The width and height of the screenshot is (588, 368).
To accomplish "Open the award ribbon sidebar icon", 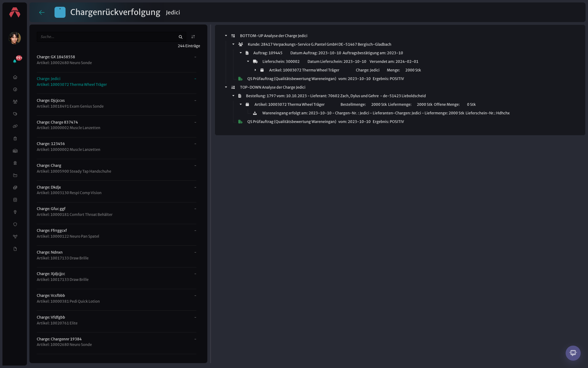I will 15,163.
